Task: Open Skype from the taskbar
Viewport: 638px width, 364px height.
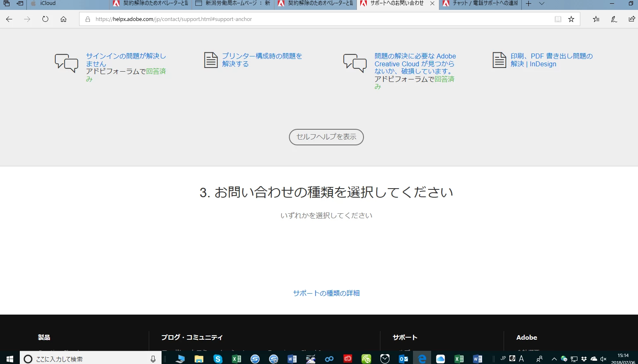Action: (x=218, y=359)
